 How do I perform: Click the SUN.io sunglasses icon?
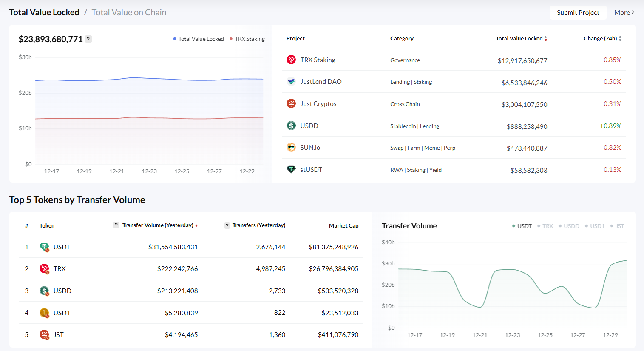point(291,147)
